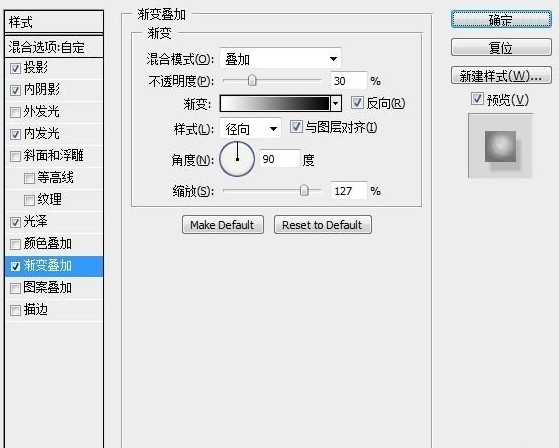Select the 斜面和浮雕 style entry
Image resolution: width=559 pixels, height=448 pixels.
(x=54, y=156)
